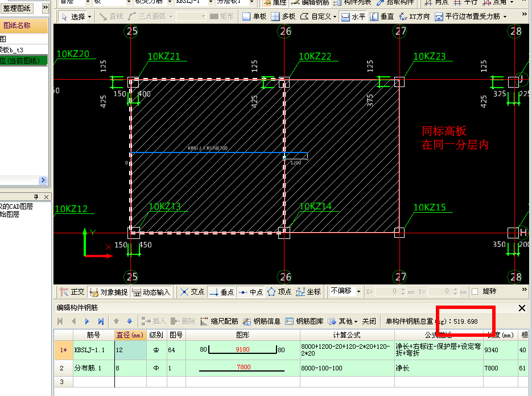Screen dimensions: 532x396
Task: Open 属性 properties button
Action: pyautogui.click(x=274, y=3)
